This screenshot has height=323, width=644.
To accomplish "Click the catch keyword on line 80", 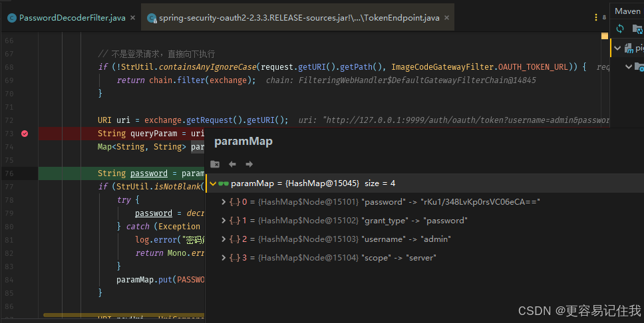I will click(138, 227).
